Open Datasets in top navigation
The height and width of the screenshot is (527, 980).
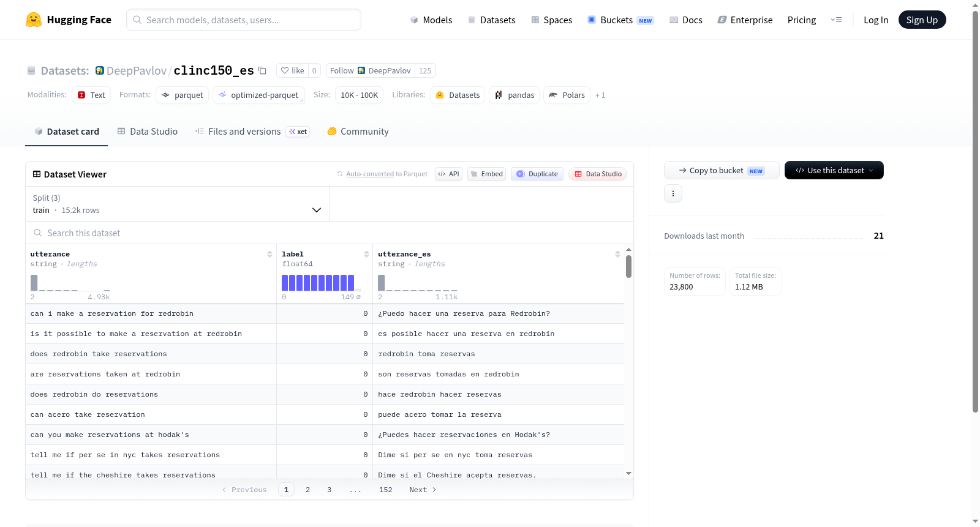point(491,20)
